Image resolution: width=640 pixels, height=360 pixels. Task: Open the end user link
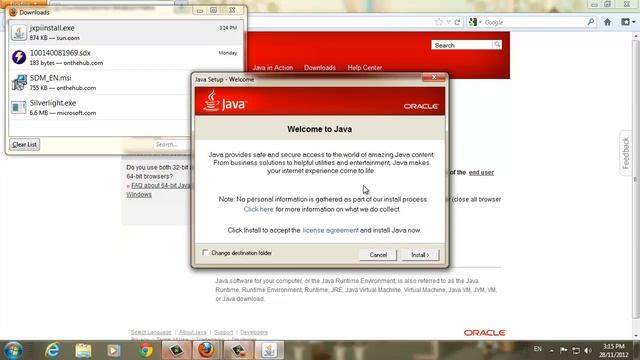[481, 172]
